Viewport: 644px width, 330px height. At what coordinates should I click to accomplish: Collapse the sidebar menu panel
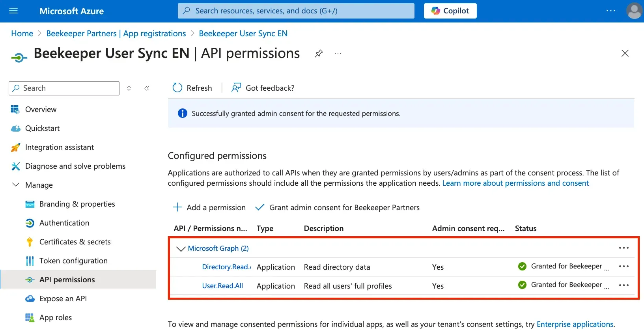coord(147,88)
